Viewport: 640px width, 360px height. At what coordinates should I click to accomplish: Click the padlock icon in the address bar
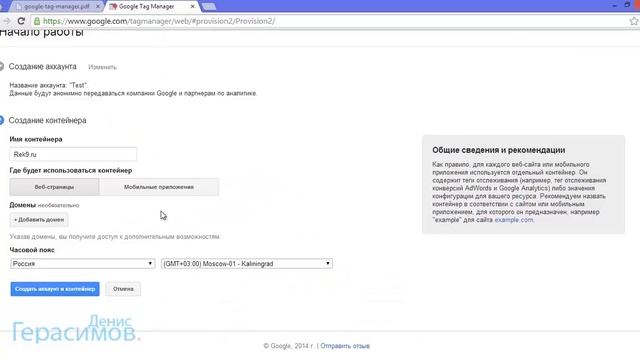pyautogui.click(x=37, y=21)
